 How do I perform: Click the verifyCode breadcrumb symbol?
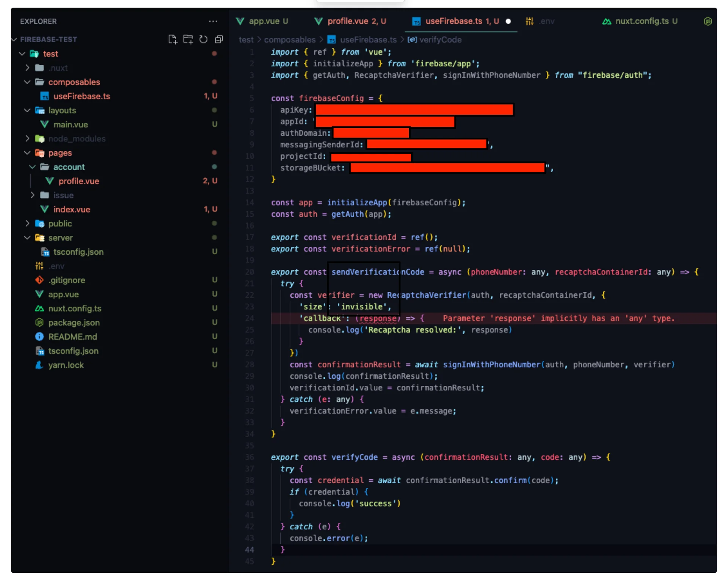440,40
